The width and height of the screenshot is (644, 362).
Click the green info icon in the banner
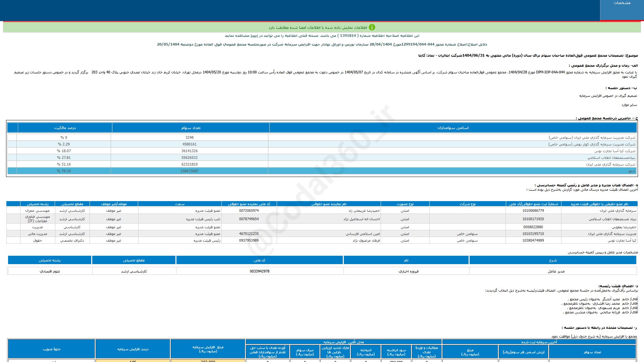pyautogui.click(x=372, y=27)
